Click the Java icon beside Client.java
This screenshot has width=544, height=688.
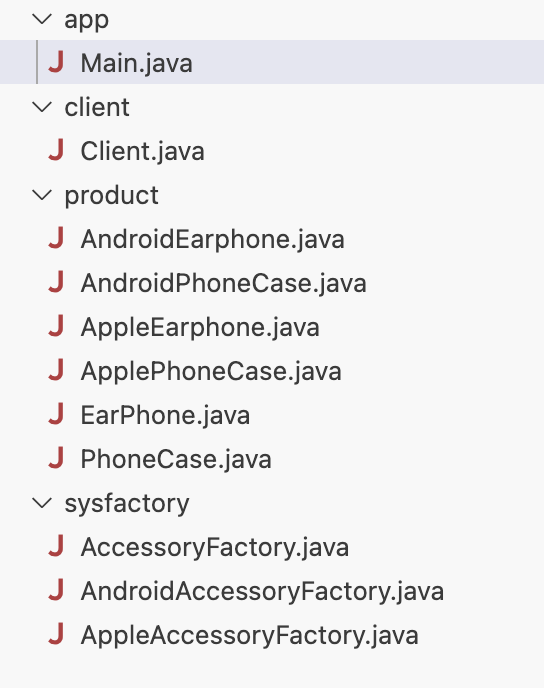(x=57, y=150)
